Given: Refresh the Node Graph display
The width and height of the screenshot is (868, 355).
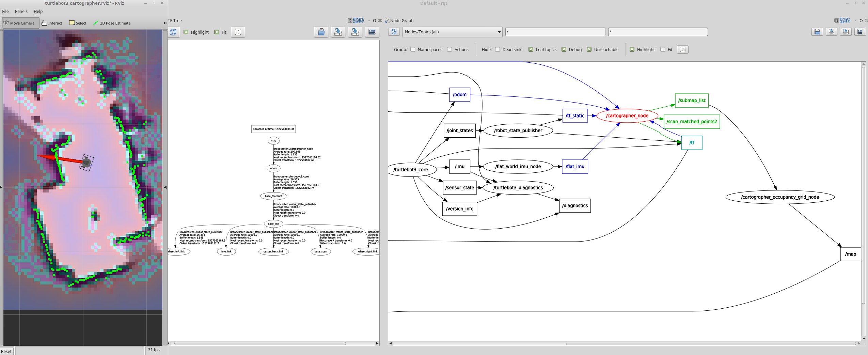Looking at the screenshot, I should pyautogui.click(x=394, y=32).
